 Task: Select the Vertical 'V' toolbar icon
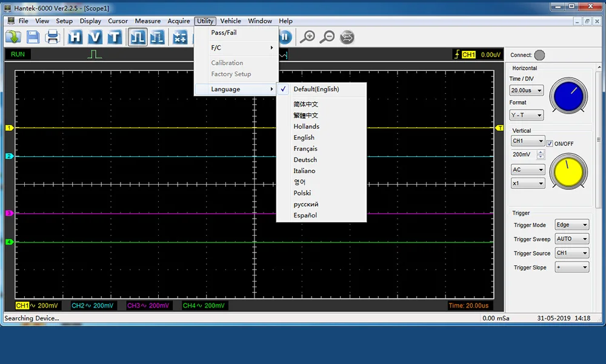click(95, 38)
